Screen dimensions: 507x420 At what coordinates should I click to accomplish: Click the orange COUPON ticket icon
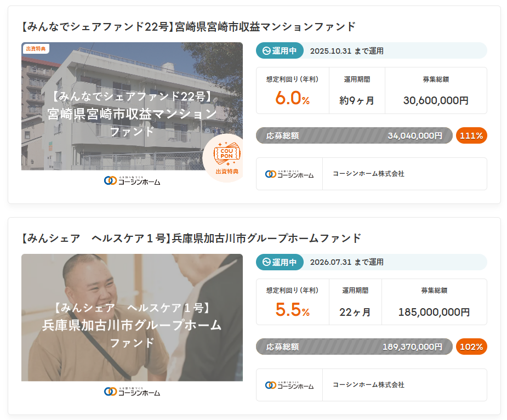point(227,154)
